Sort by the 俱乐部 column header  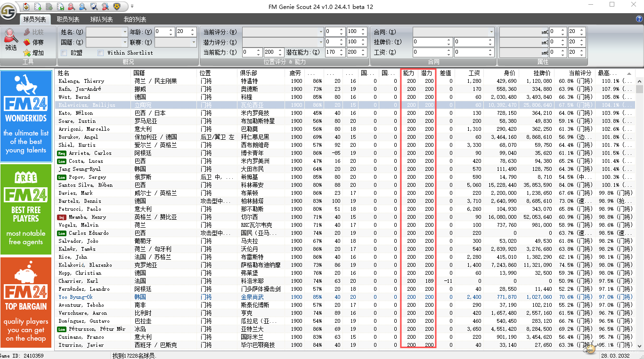click(x=261, y=73)
